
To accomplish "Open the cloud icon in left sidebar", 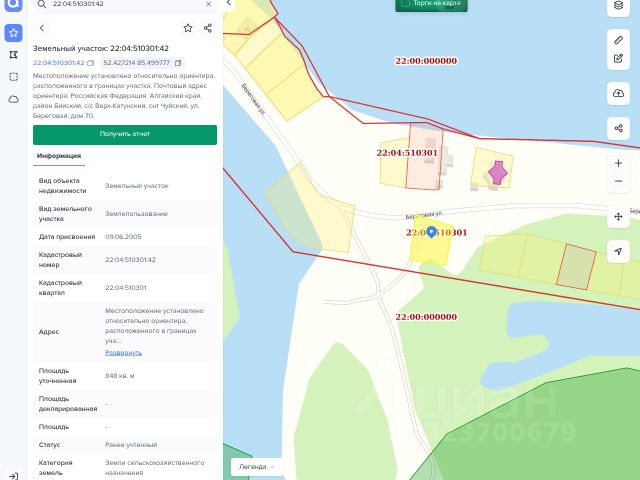I will point(13,99).
